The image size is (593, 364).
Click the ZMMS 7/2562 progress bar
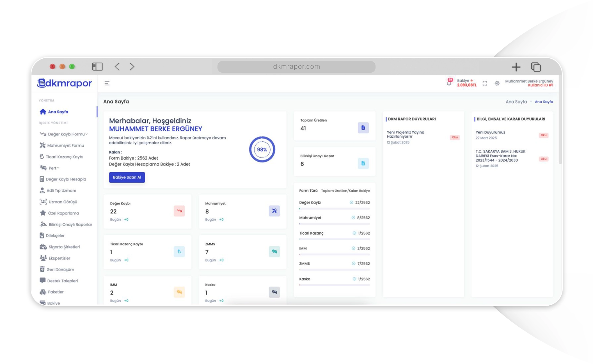click(x=334, y=270)
